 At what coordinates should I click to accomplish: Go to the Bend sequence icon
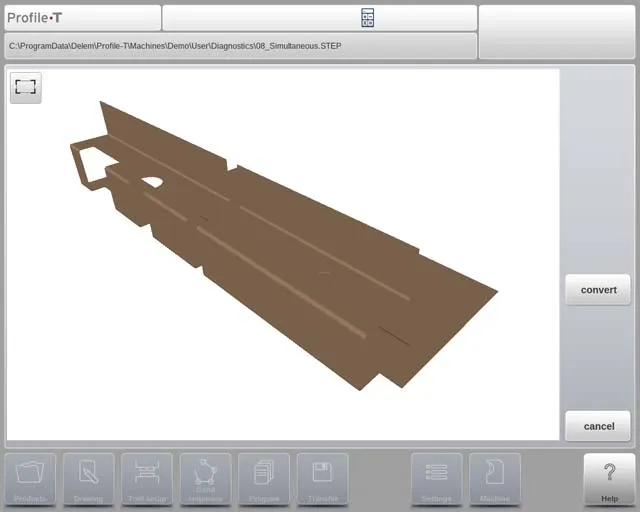pyautogui.click(x=205, y=479)
